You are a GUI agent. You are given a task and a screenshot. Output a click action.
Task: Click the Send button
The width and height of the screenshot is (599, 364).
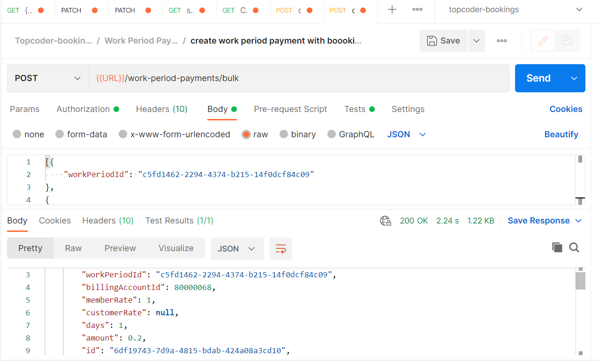pos(538,78)
